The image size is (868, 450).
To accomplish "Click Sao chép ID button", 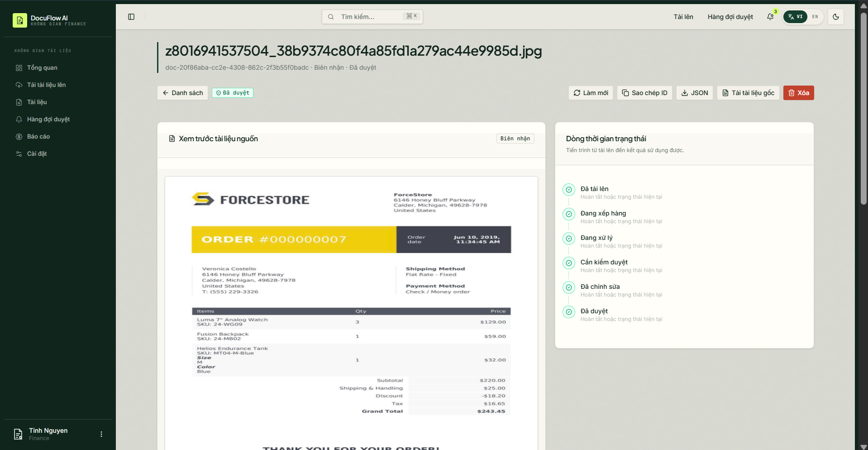I will click(x=645, y=93).
